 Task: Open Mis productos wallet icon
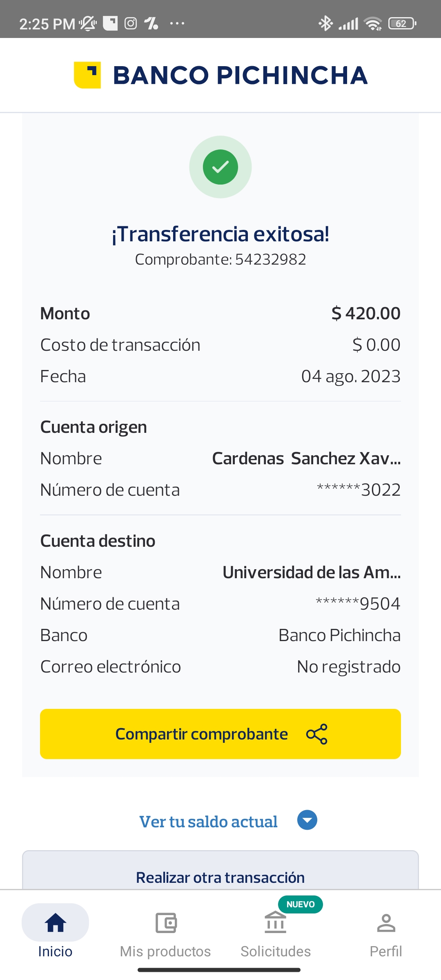pos(166,923)
